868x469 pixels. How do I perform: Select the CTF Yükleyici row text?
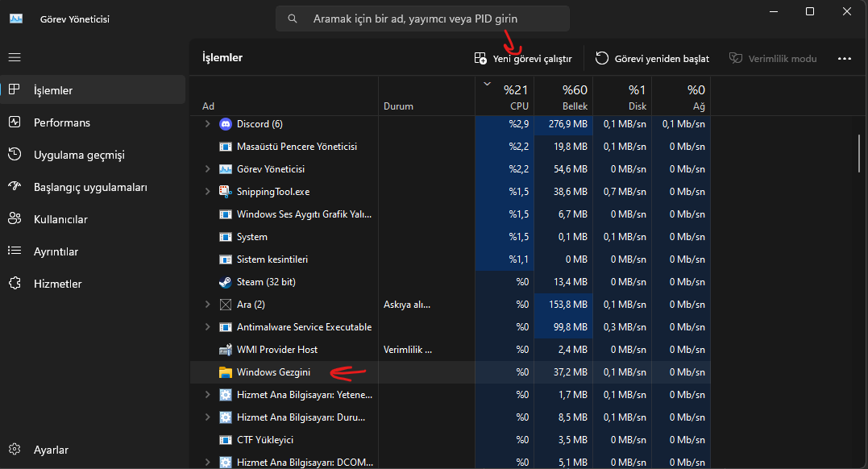(265, 440)
